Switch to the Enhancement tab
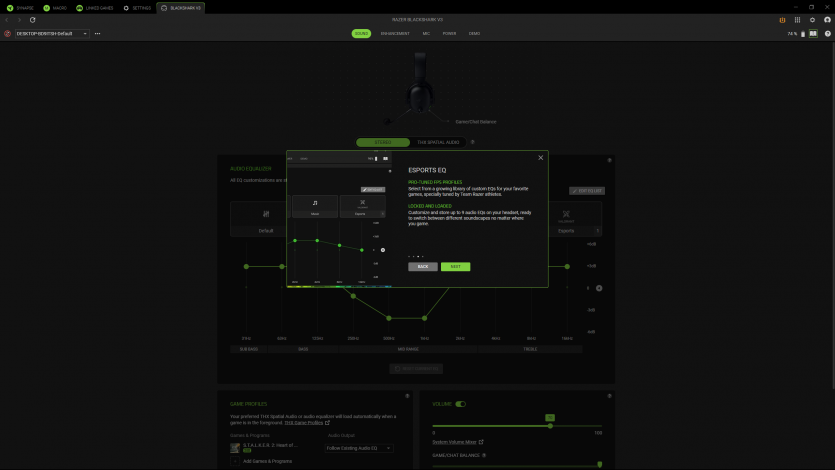 click(x=395, y=33)
